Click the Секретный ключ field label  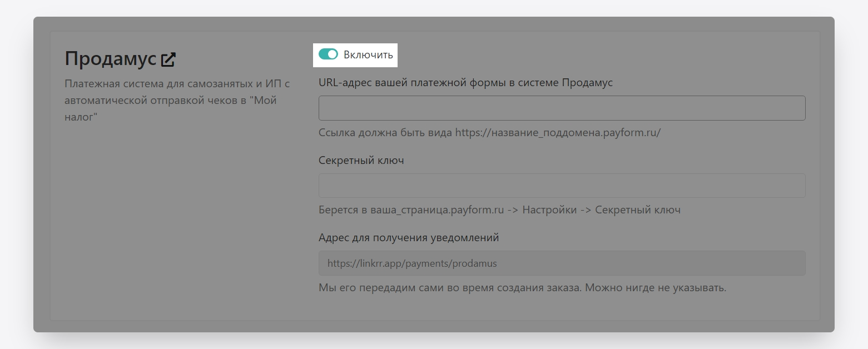click(x=361, y=161)
